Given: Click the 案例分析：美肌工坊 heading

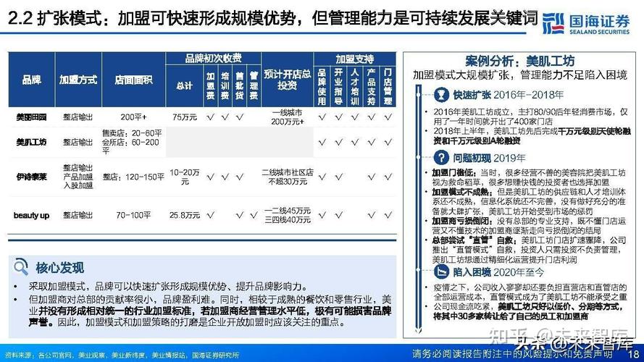Looking at the screenshot, I should tap(519, 61).
